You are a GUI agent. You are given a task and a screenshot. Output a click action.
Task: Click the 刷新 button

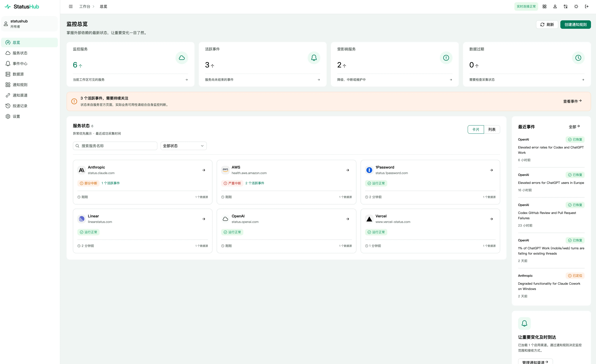click(x=547, y=24)
